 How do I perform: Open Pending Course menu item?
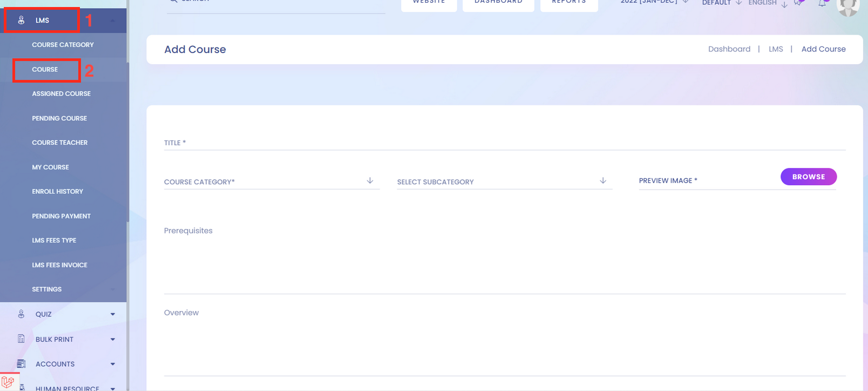tap(59, 118)
